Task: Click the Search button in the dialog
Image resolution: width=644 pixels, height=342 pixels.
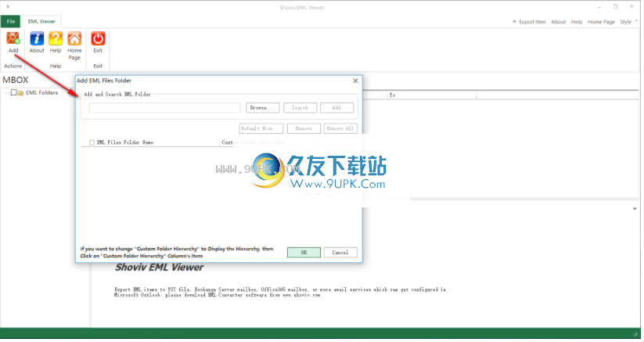Action: (x=300, y=107)
